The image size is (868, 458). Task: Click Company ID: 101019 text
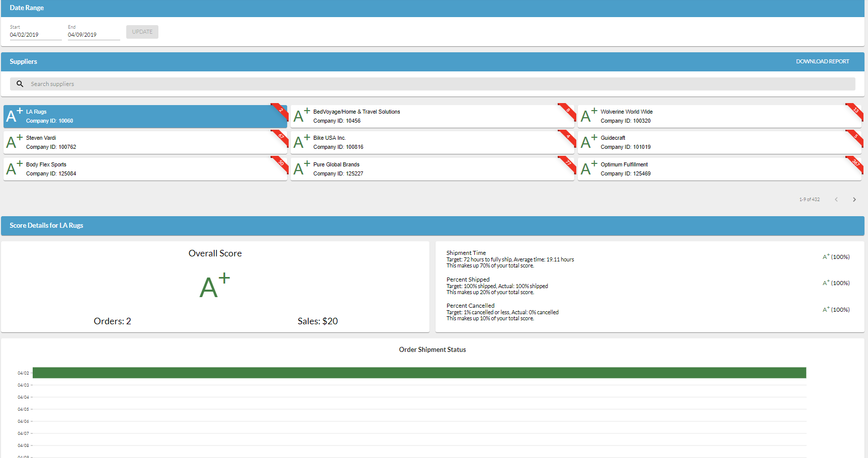(626, 147)
